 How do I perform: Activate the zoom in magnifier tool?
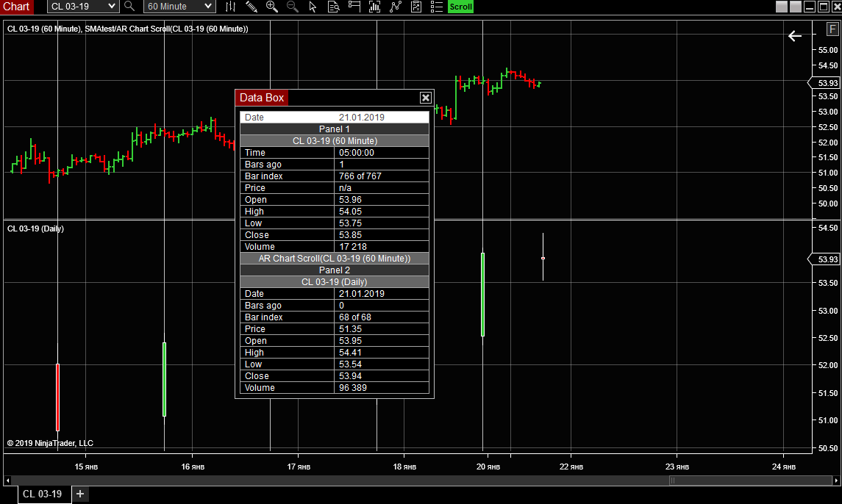pos(271,7)
